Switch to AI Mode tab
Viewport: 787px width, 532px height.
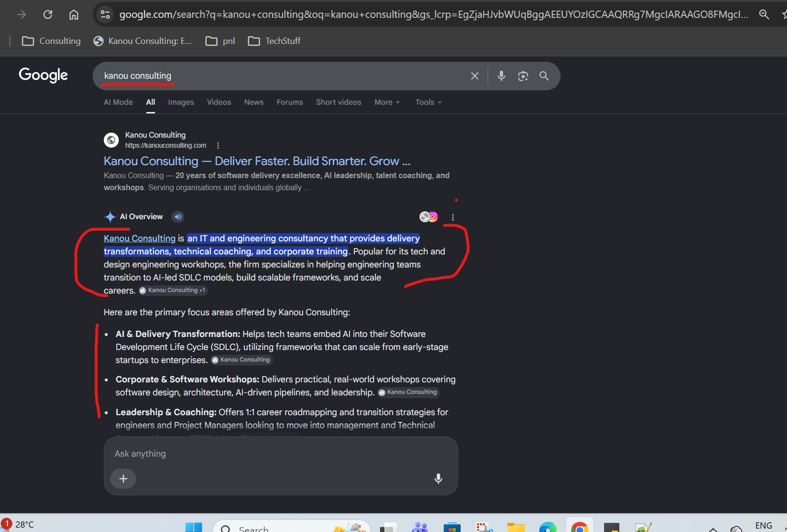(x=118, y=102)
